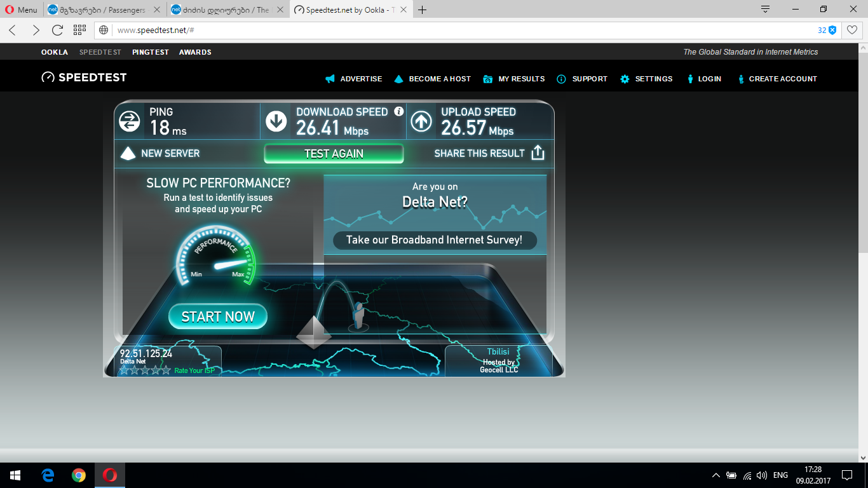Viewport: 868px width, 488px height.
Task: Open the PINGTEST link
Action: click(151, 52)
